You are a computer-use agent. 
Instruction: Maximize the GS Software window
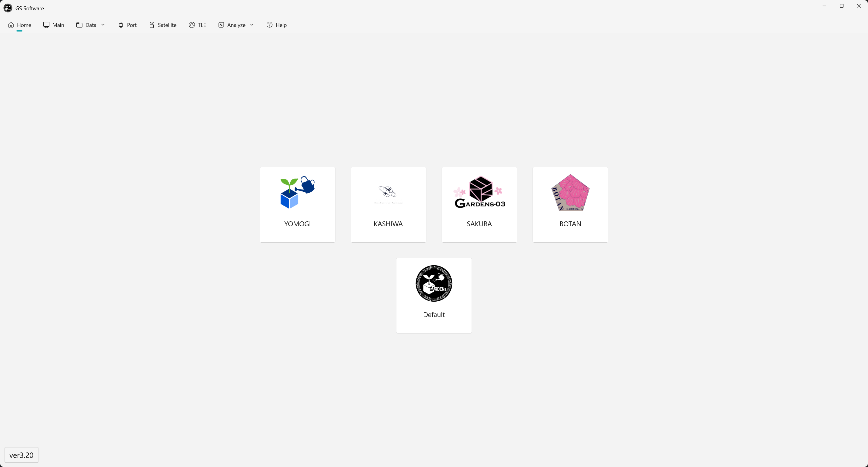click(x=841, y=6)
